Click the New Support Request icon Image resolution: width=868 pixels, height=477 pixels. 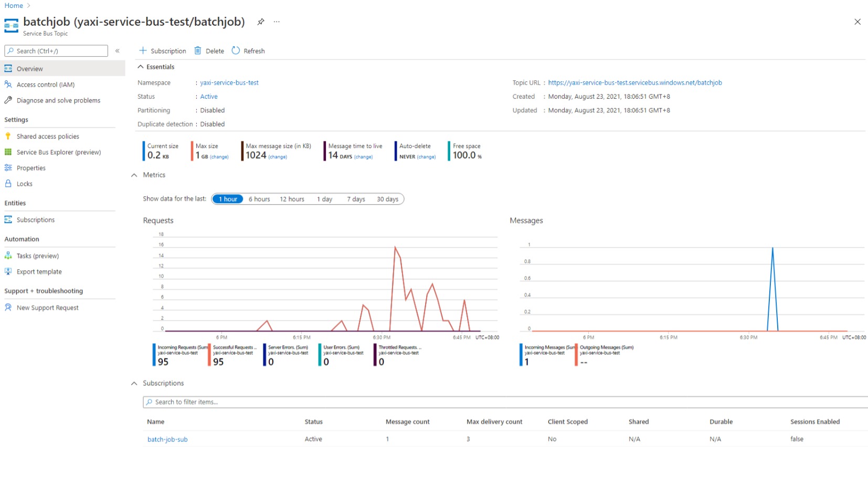tap(8, 308)
